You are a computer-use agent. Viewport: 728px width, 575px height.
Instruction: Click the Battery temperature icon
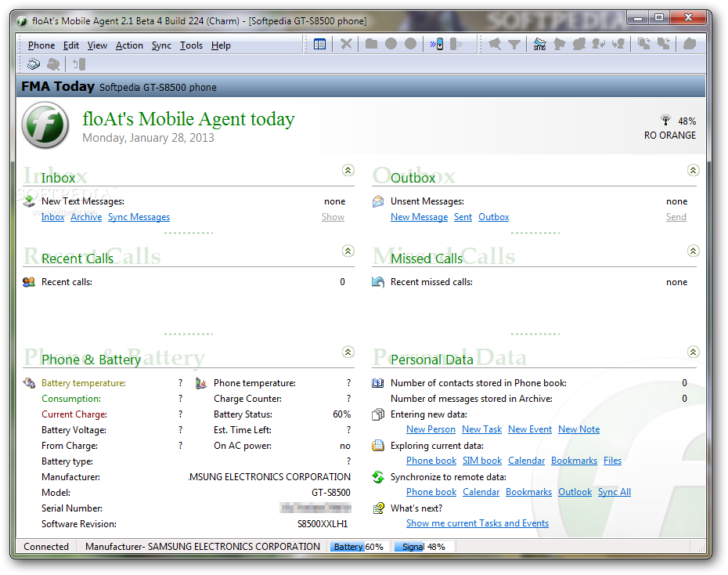[29, 383]
